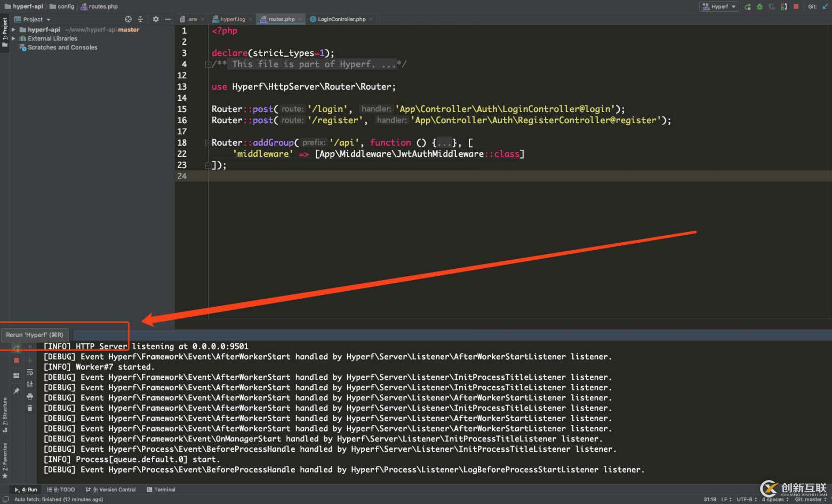
Task: Click the down-arrow icon in the console toolbar
Action: pos(30,360)
